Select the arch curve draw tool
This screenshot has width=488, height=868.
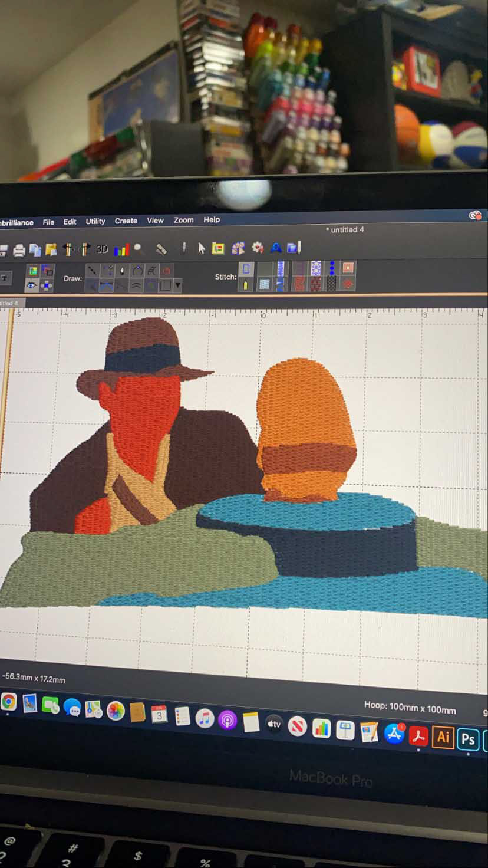(x=137, y=271)
